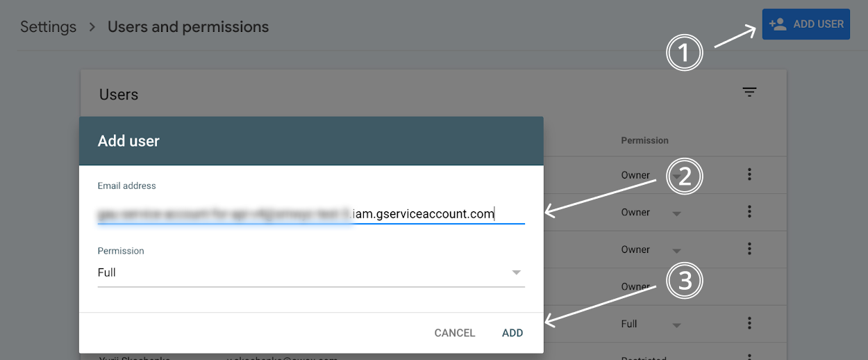
Task: Click the numbered circle 3 annotation
Action: [x=685, y=281]
